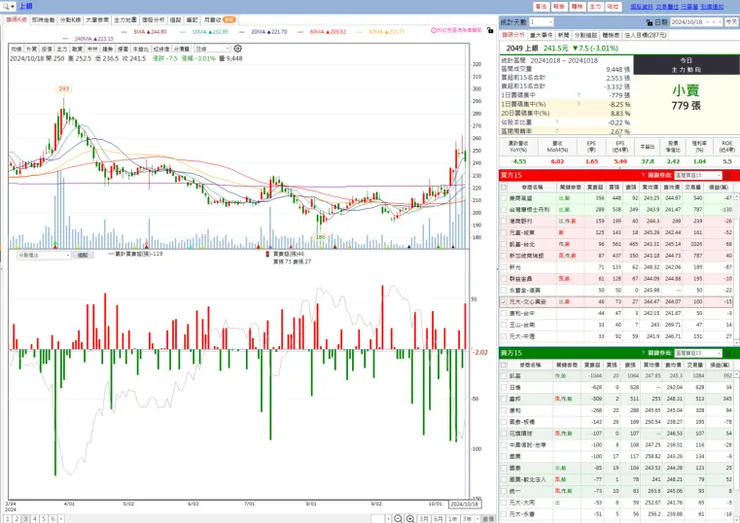The image size is (740, 523).
Task: Go to chart page 1
Action: click(8, 519)
